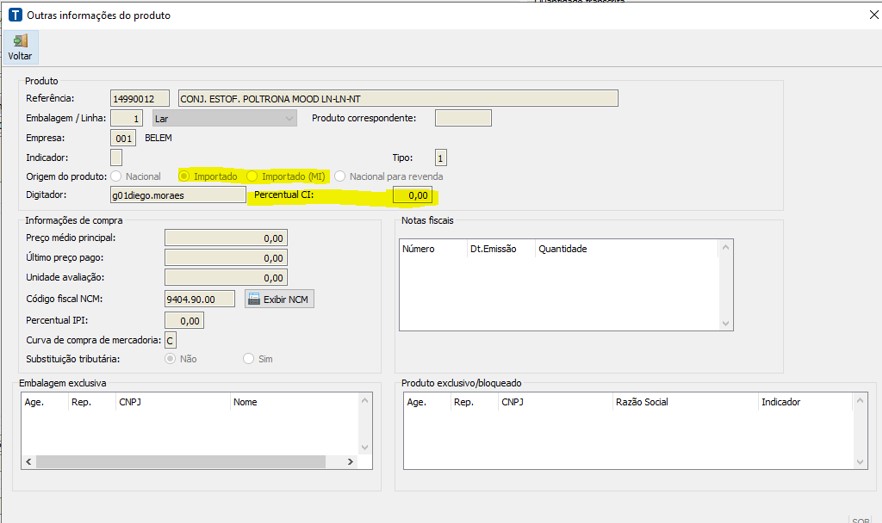
Task: Choose Importado (MI) radio option
Action: tap(253, 176)
